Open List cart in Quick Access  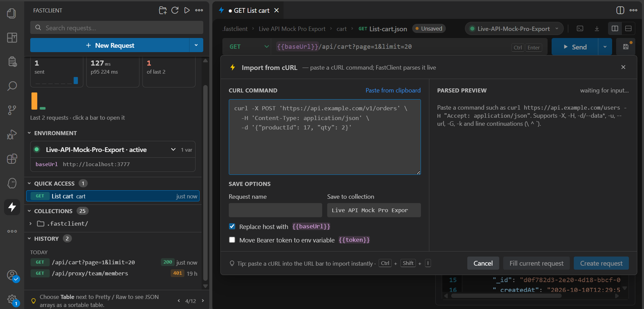pyautogui.click(x=113, y=196)
